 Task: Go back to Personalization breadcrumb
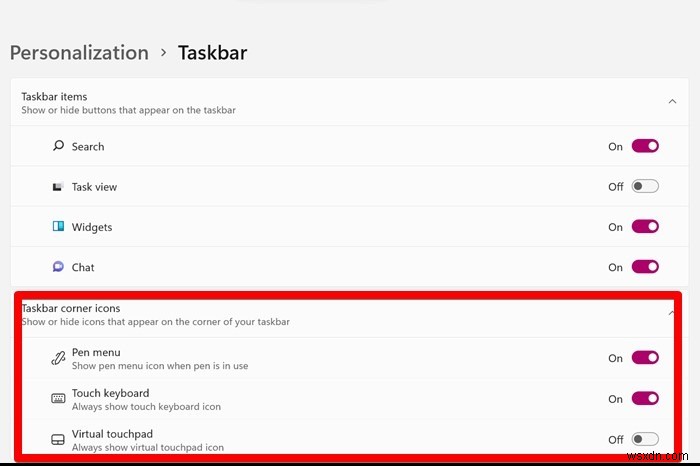click(79, 53)
